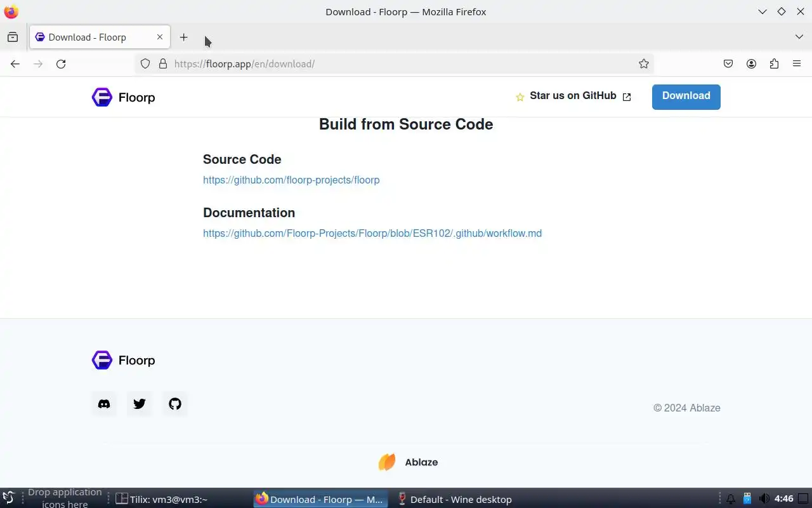Open the floorp-projects/floorp source code link
This screenshot has height=508, width=812.
pos(291,180)
